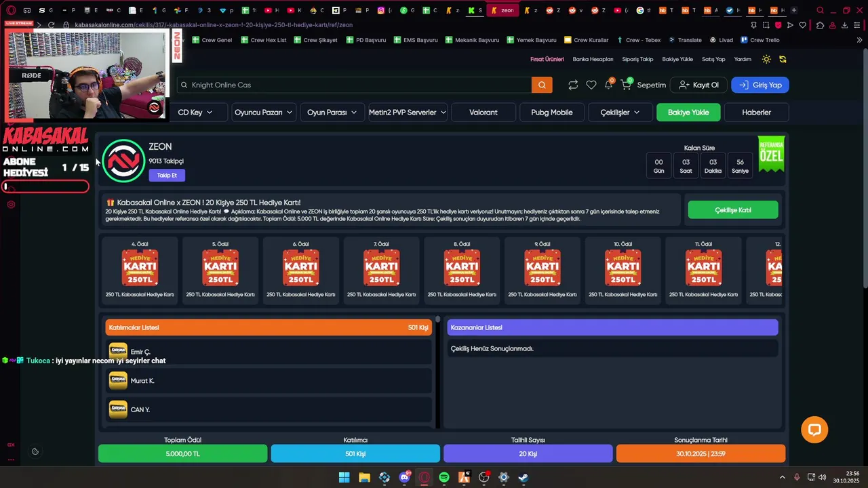The width and height of the screenshot is (868, 488).
Task: Switch to light theme sun icon
Action: point(766,59)
